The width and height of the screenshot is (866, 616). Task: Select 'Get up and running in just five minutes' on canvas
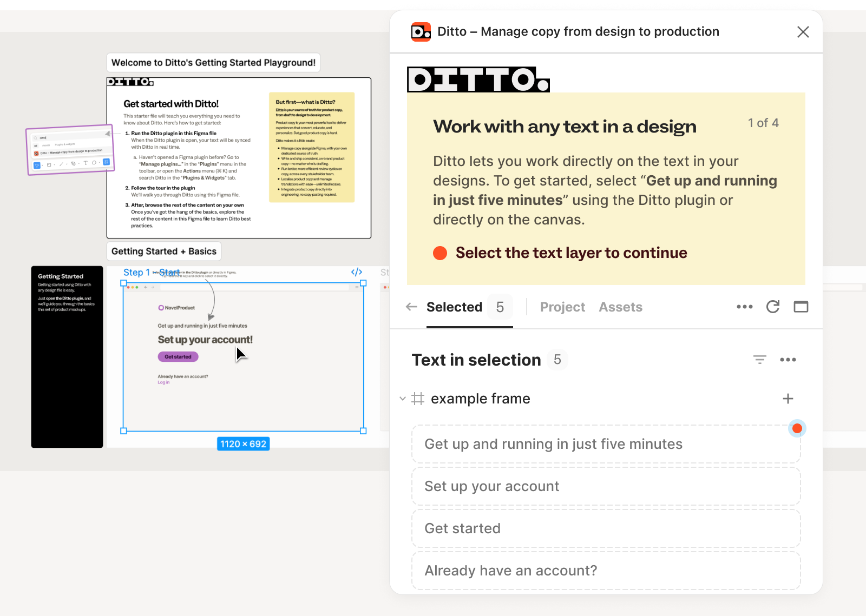click(x=202, y=326)
